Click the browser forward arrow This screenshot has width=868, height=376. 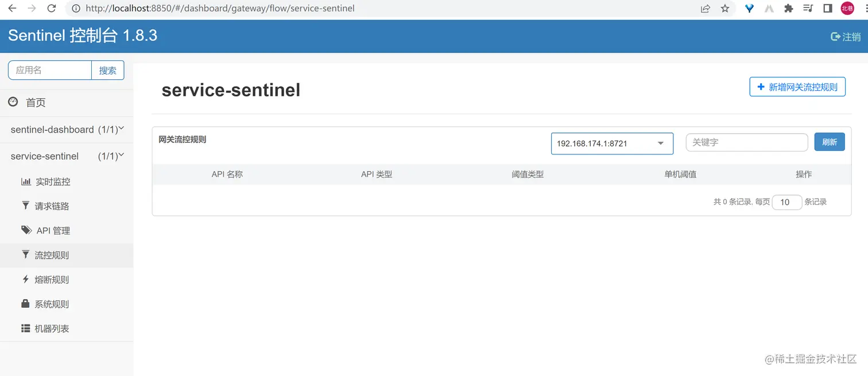click(32, 9)
